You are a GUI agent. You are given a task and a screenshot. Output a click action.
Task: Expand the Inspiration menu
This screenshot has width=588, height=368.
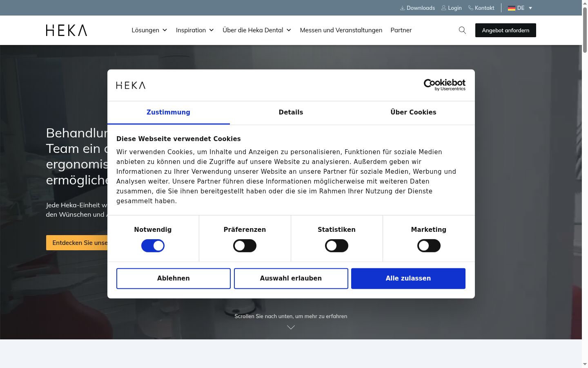[x=195, y=30]
